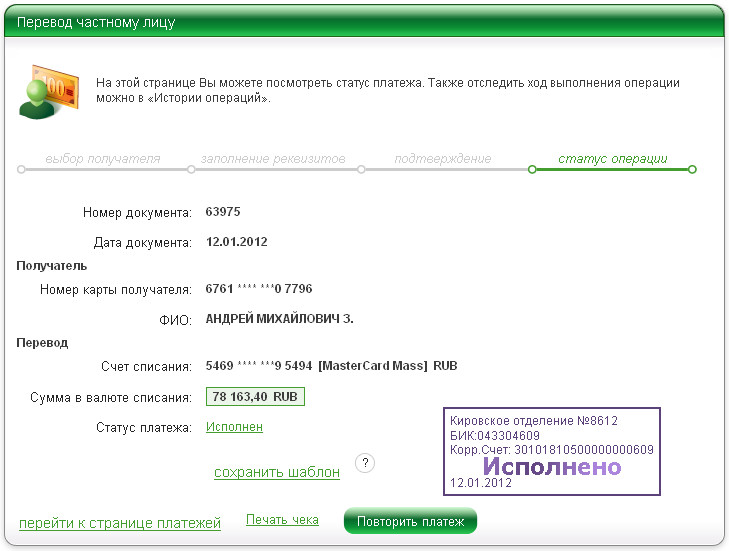Click БИК:043304609 text in stamp
729x551 pixels.
click(495, 436)
